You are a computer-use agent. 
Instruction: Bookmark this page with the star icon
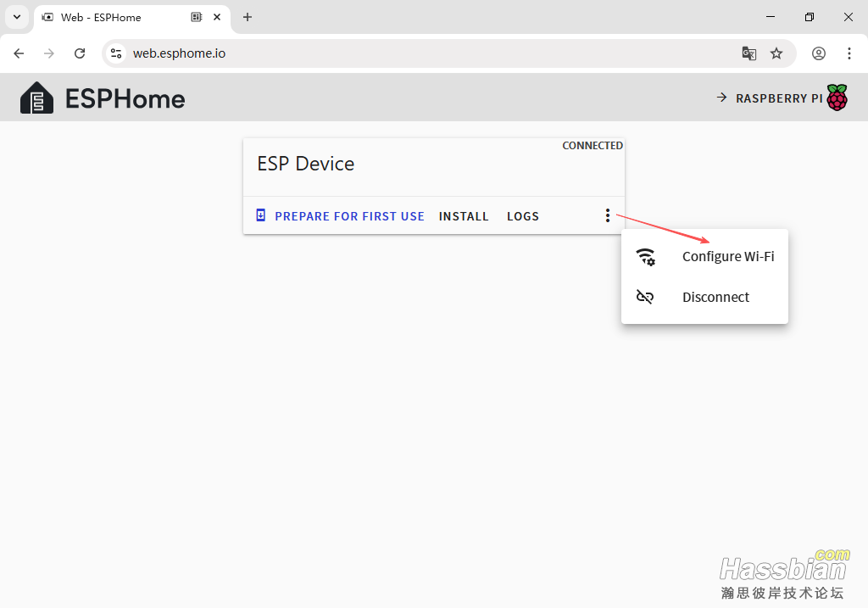(x=776, y=53)
